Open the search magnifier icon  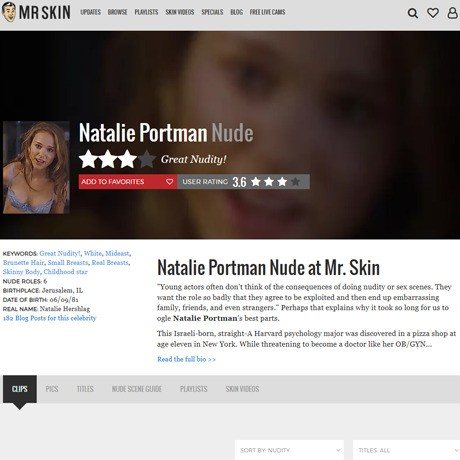(413, 13)
